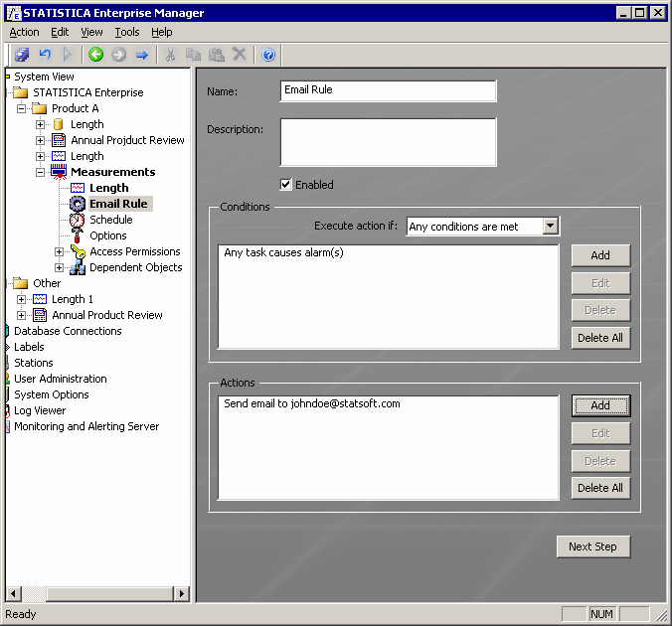The width and height of the screenshot is (672, 626).
Task: Click in the Description text box
Action: coord(388,142)
